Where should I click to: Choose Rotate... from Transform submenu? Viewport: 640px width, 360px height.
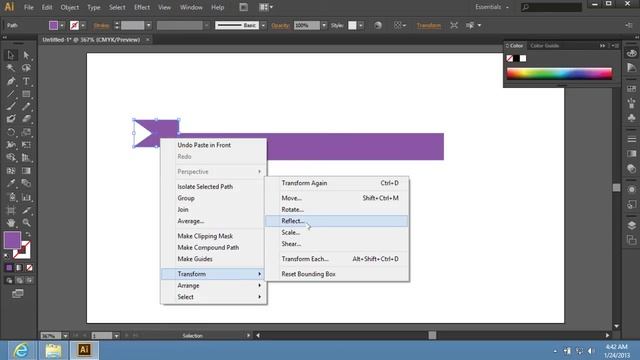tap(336, 209)
